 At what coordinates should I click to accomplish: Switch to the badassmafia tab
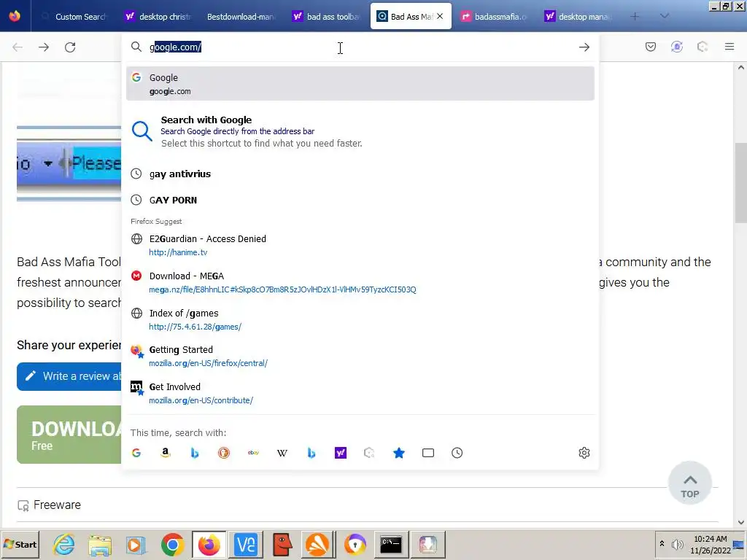coord(494,17)
